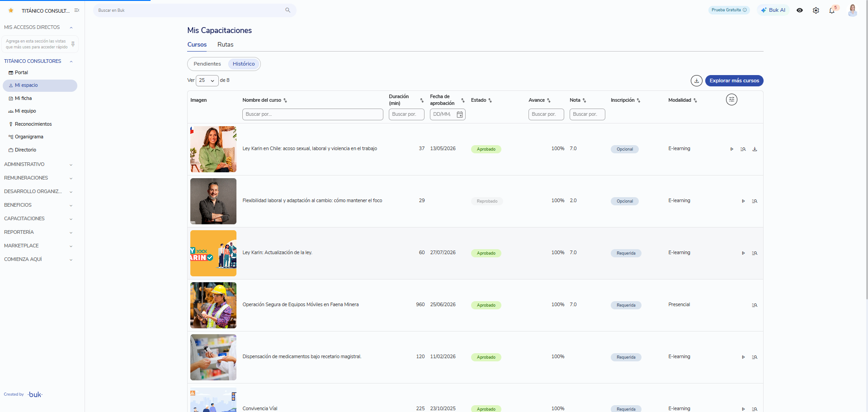This screenshot has height=412, width=868.
Task: Open notifications bell icon
Action: [832, 10]
